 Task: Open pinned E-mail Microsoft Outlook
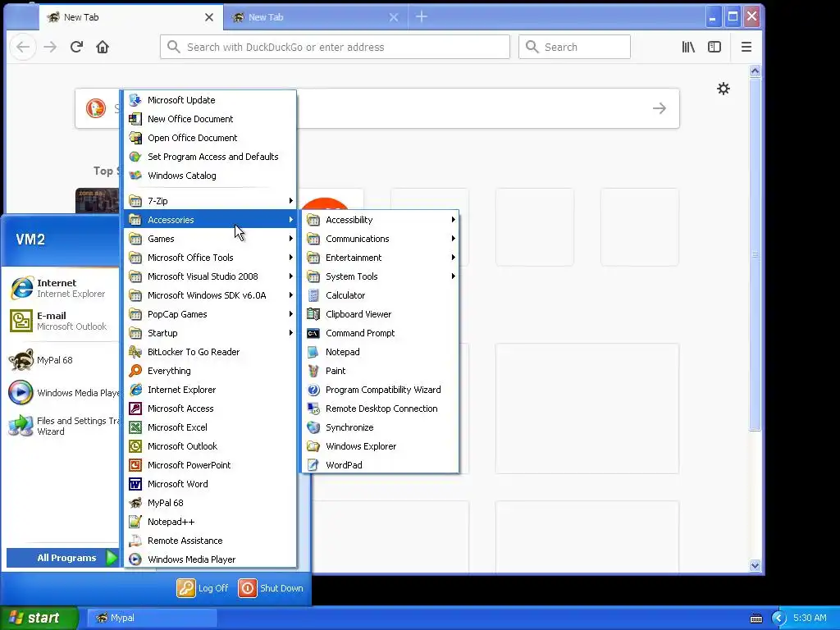pyautogui.click(x=62, y=321)
